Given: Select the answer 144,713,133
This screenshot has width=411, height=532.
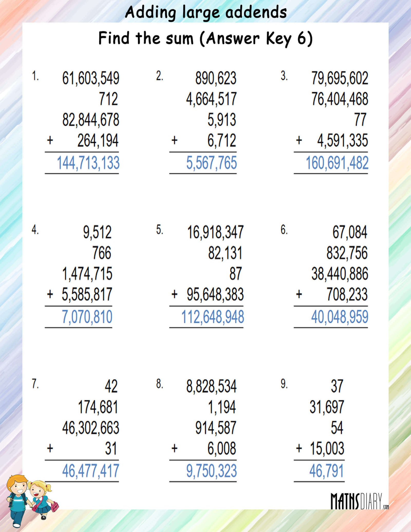Looking at the screenshot, I should click(88, 163).
